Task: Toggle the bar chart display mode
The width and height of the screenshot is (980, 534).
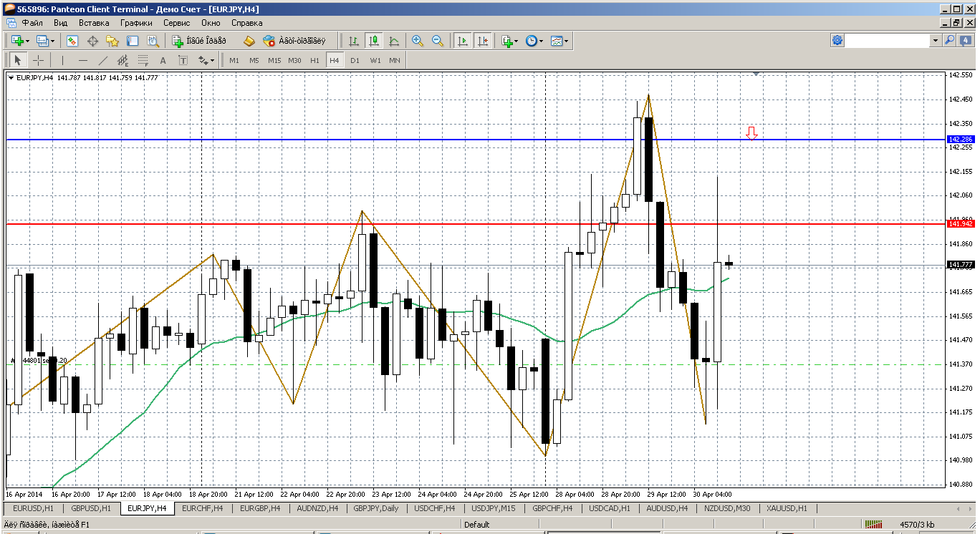Action: pos(353,42)
